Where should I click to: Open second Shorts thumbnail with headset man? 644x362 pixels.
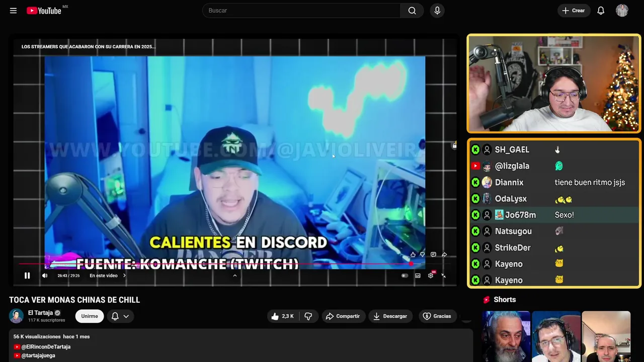[x=556, y=336]
